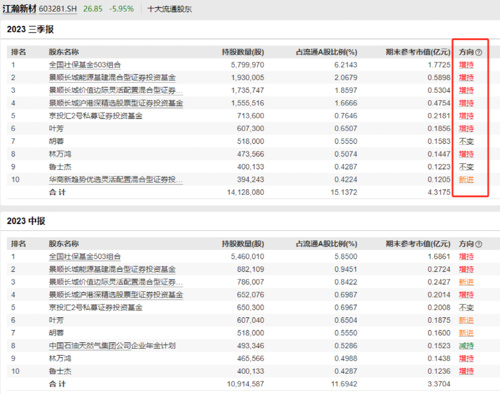
Task: Click 持股数量(股) column header in 中报 table
Action: [243, 244]
